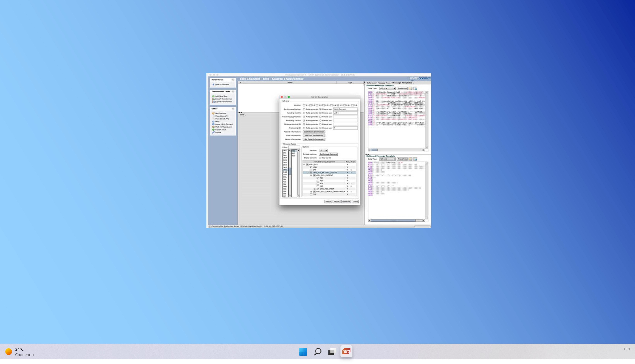
Task: Select the Step tab
Action: (x=242, y=115)
